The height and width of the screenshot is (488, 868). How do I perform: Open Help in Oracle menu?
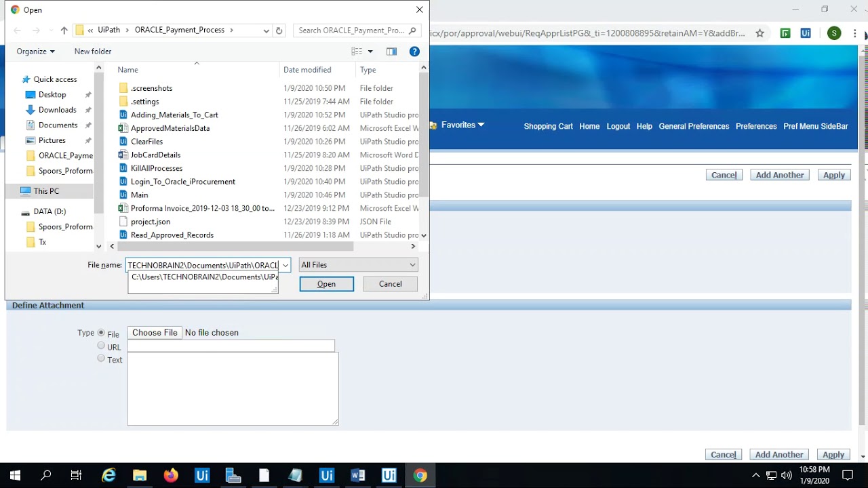click(x=644, y=126)
